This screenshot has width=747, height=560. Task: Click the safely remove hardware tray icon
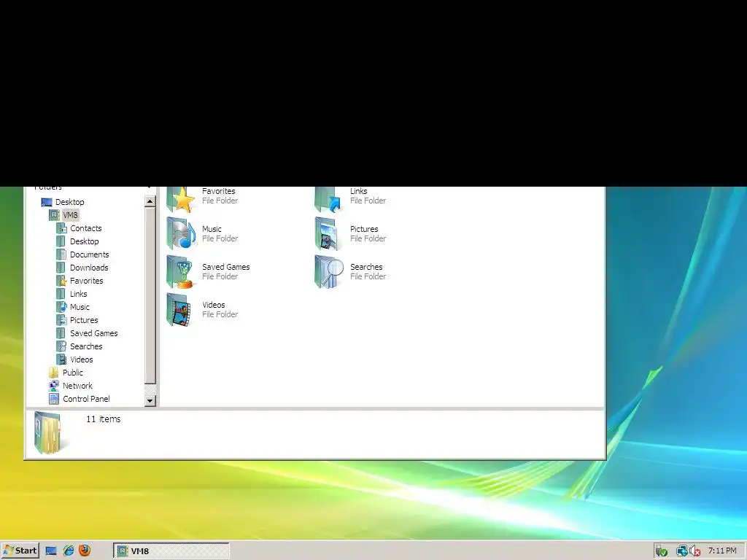[661, 551]
